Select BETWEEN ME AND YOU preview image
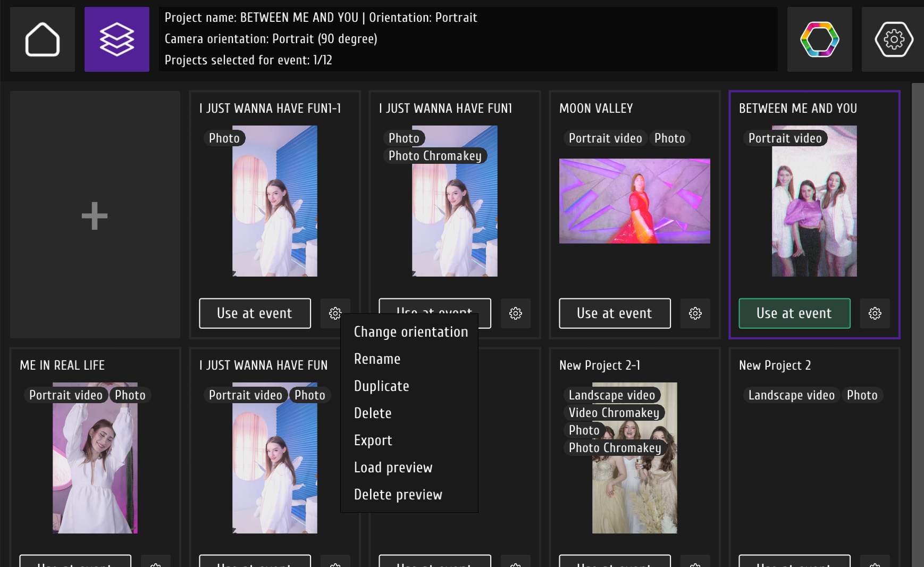The height and width of the screenshot is (567, 924). [x=814, y=201]
